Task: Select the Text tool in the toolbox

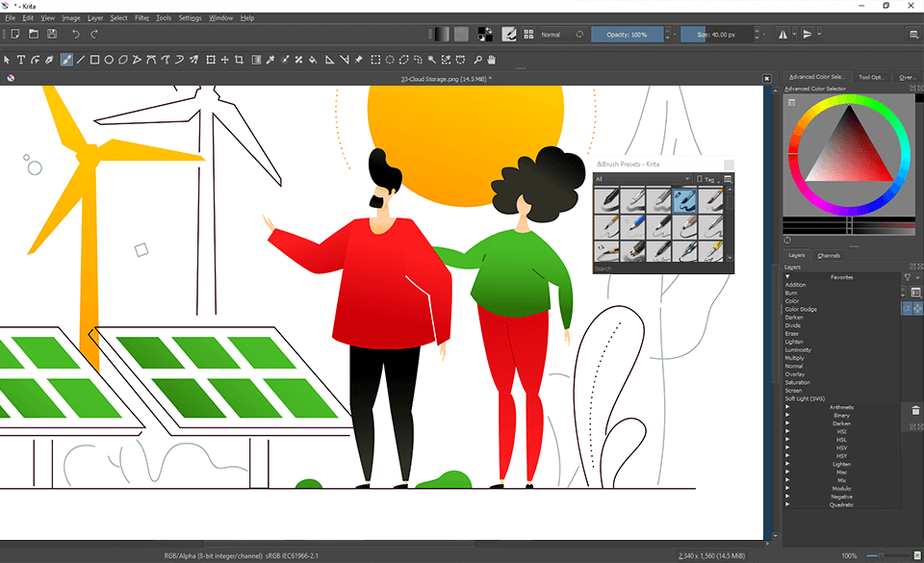Action: tap(21, 60)
